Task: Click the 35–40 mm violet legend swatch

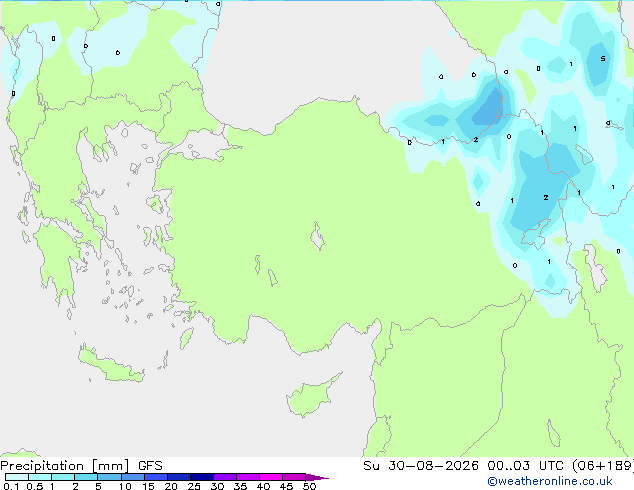Action: click(x=247, y=477)
